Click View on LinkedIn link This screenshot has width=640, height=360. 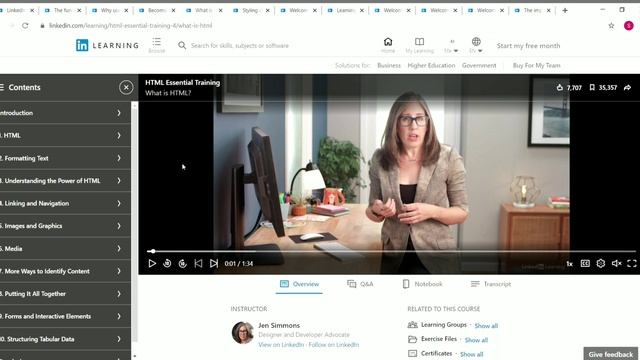pyautogui.click(x=281, y=345)
